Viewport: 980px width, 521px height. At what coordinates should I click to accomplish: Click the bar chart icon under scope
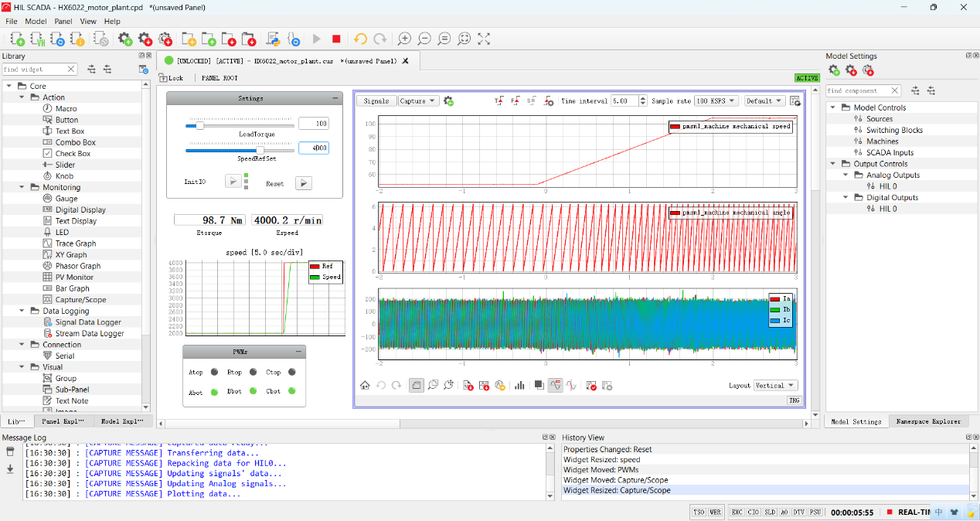click(x=519, y=385)
